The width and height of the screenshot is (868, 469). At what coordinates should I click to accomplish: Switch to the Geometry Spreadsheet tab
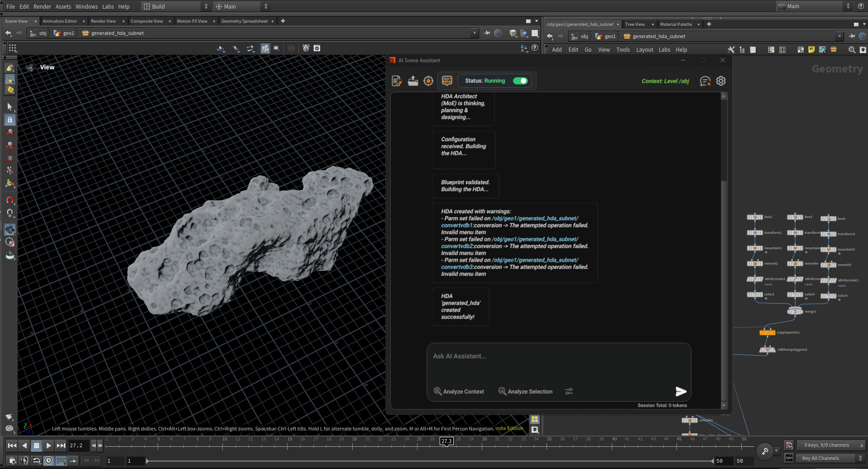(x=244, y=21)
